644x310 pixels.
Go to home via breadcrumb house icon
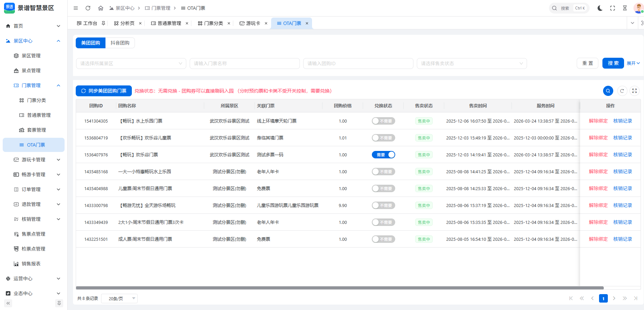coord(100,8)
